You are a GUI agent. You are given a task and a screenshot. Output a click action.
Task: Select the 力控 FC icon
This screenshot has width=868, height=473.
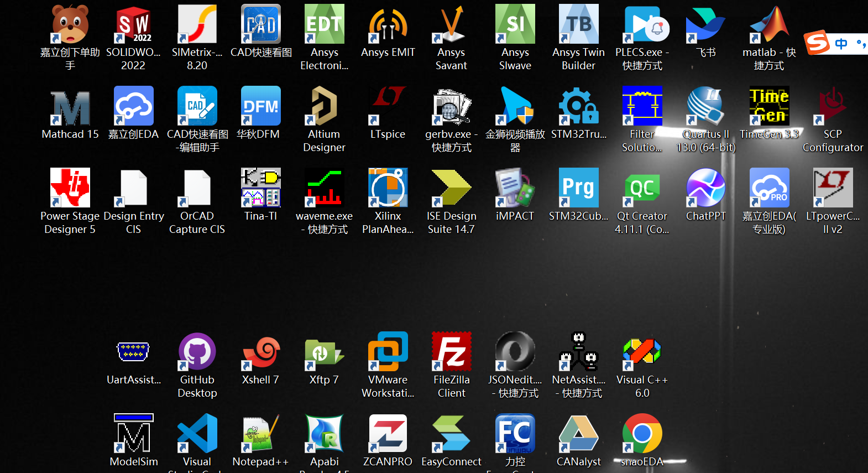515,434
